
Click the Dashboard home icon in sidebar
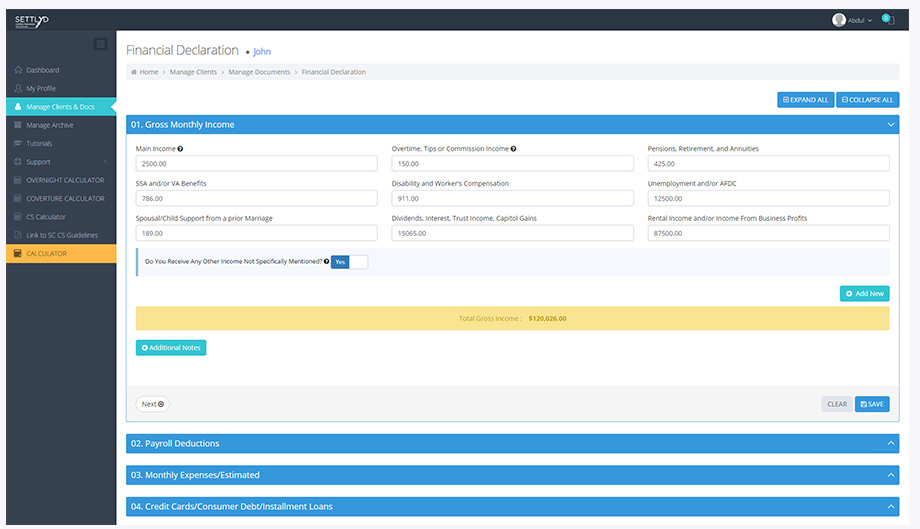pyautogui.click(x=18, y=70)
